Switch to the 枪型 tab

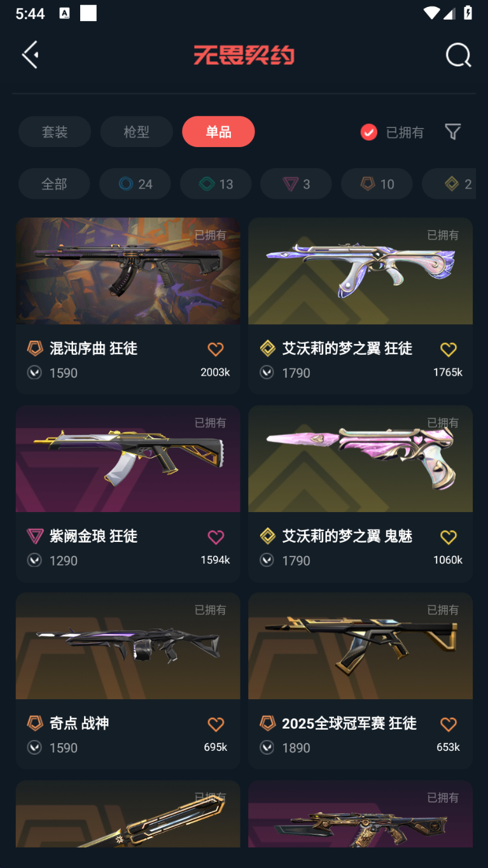(x=136, y=132)
